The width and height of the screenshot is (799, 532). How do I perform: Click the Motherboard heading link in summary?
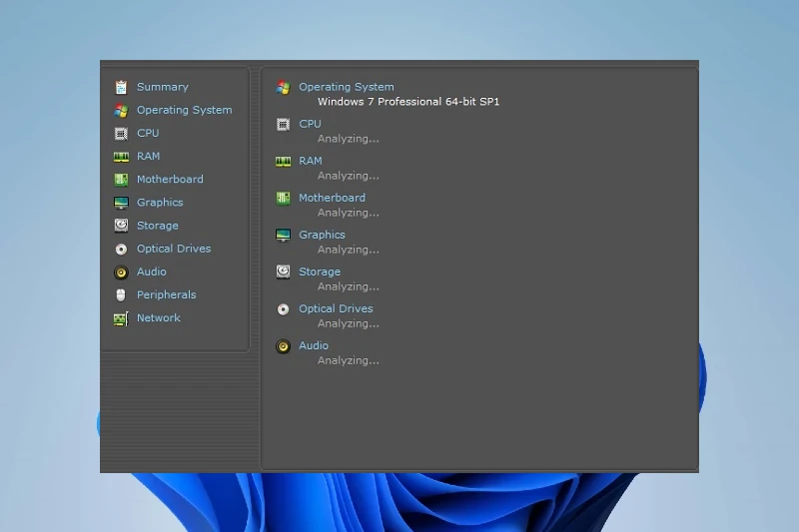pos(332,198)
